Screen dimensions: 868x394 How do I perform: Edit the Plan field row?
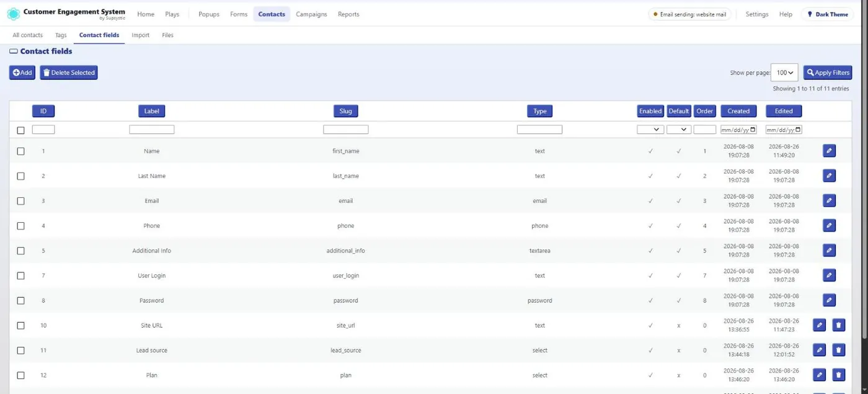pyautogui.click(x=819, y=375)
